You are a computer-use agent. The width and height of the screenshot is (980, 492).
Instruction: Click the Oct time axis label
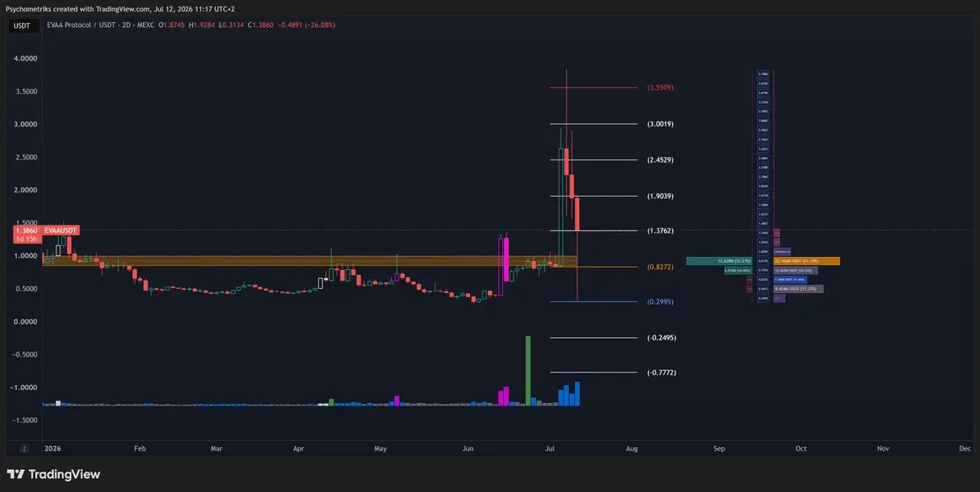pyautogui.click(x=801, y=449)
